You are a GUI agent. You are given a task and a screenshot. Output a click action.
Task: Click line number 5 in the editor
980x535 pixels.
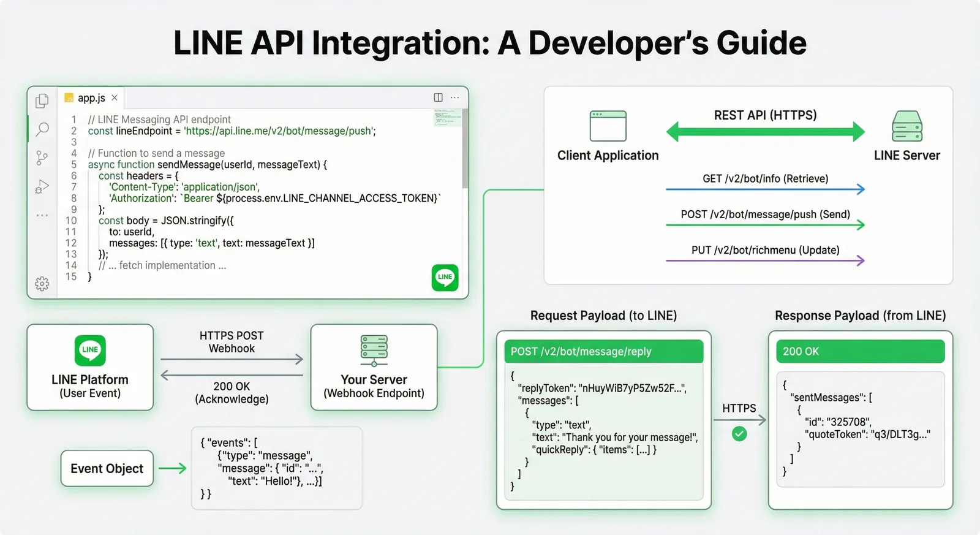(73, 164)
